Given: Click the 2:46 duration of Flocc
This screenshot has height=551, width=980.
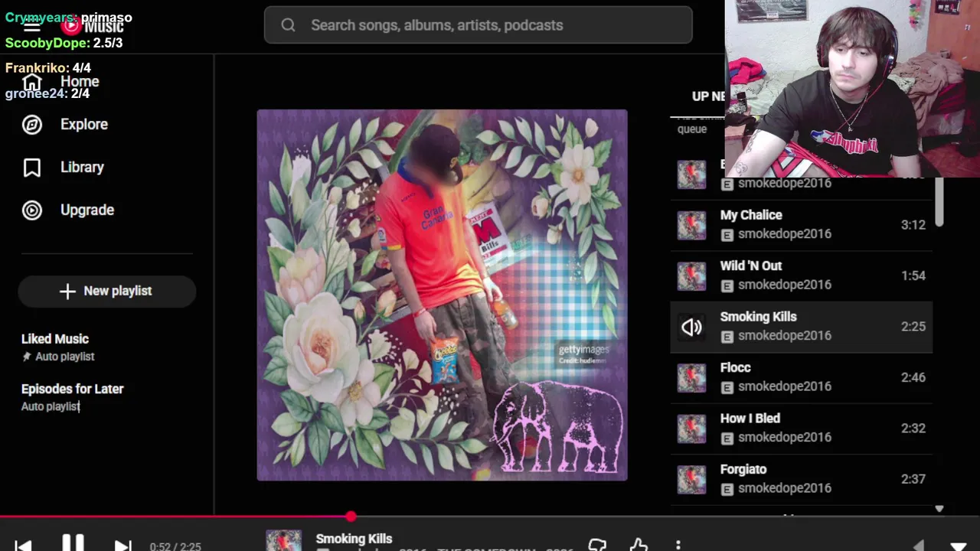Looking at the screenshot, I should tap(913, 377).
